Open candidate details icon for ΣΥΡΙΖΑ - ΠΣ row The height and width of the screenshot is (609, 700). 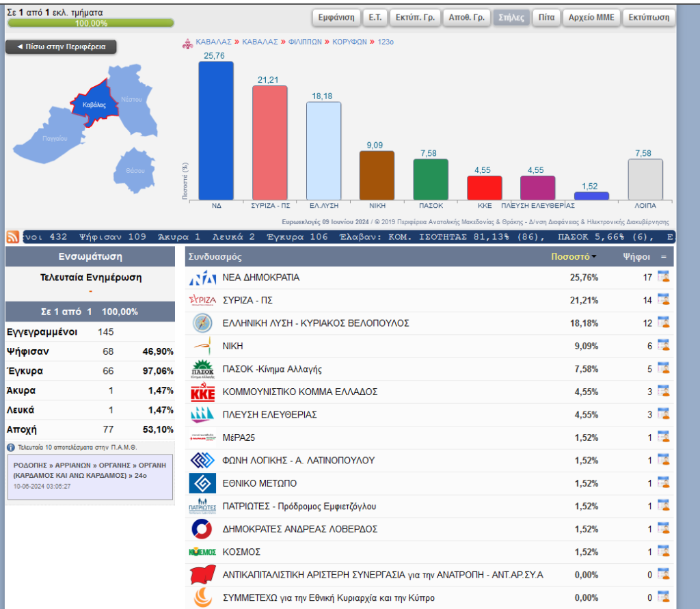[662, 299]
